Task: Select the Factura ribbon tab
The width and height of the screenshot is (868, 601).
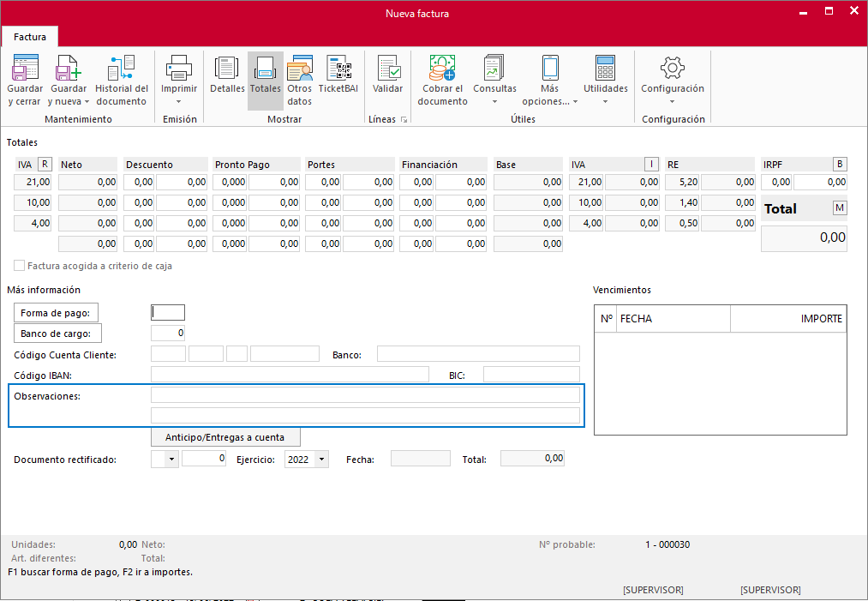Action: click(x=30, y=37)
